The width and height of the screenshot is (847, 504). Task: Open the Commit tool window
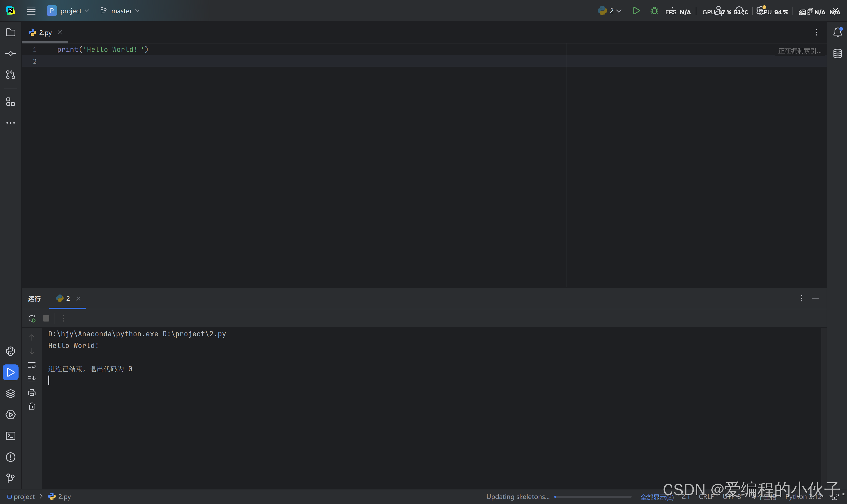[x=11, y=54]
